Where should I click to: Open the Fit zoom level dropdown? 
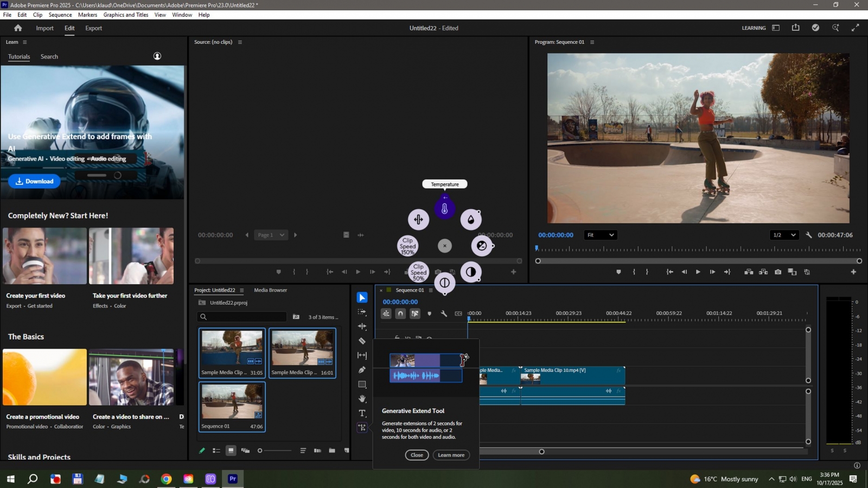coord(600,235)
